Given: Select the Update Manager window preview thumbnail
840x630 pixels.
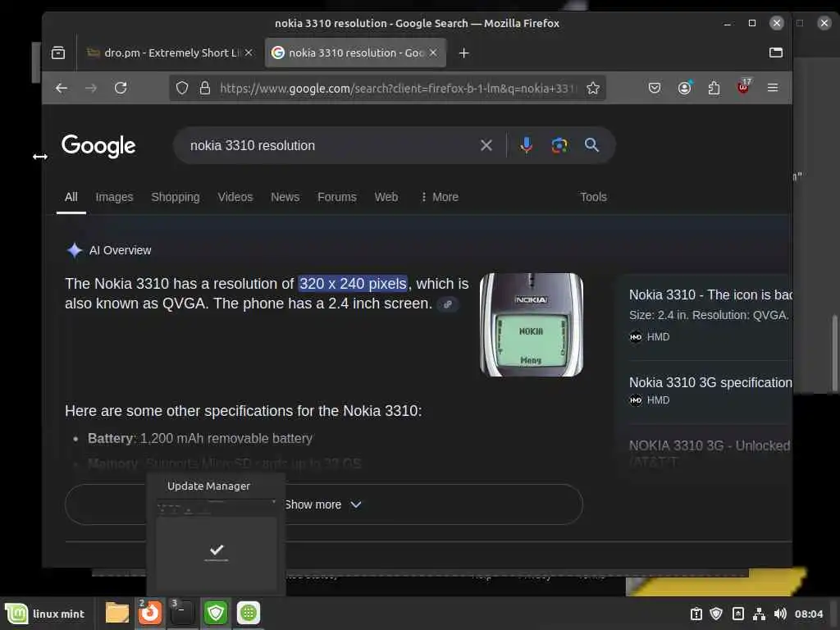Looking at the screenshot, I should [x=217, y=546].
